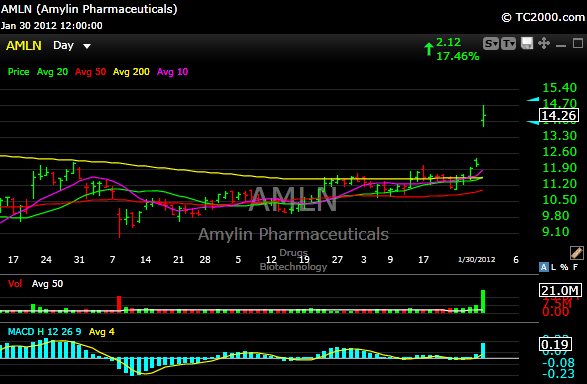Image resolution: width=587 pixels, height=384 pixels.
Task: Click the Avg 20 legend label
Action: [x=52, y=72]
